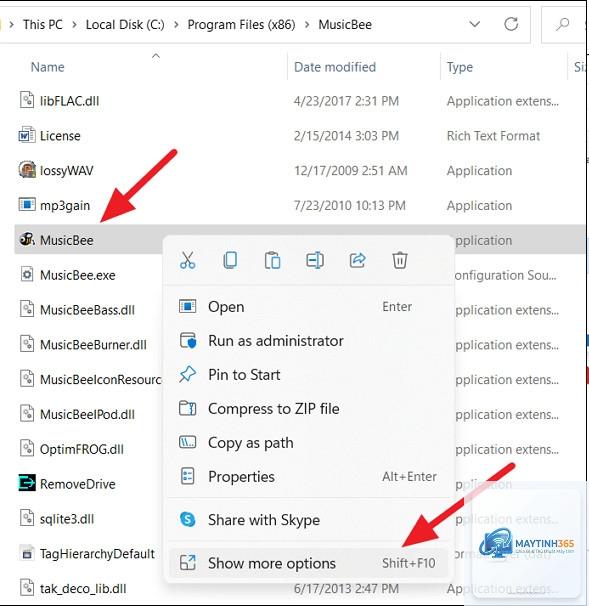Choose Share with Skype
589x606 pixels.
tap(309, 520)
